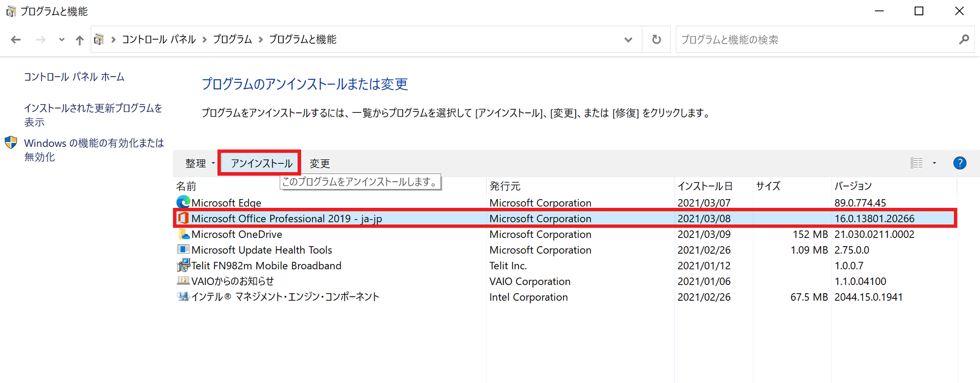Select Microsoft Edge program name
Image resolution: width=980 pixels, height=383 pixels.
click(x=226, y=203)
